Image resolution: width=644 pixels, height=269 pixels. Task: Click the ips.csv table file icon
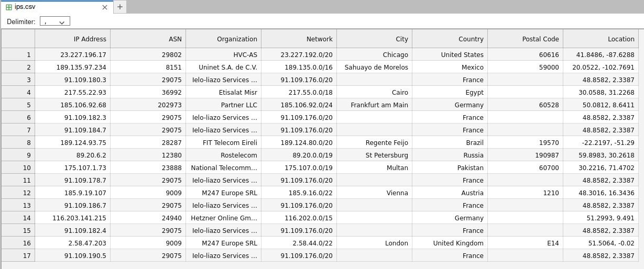tap(9, 7)
